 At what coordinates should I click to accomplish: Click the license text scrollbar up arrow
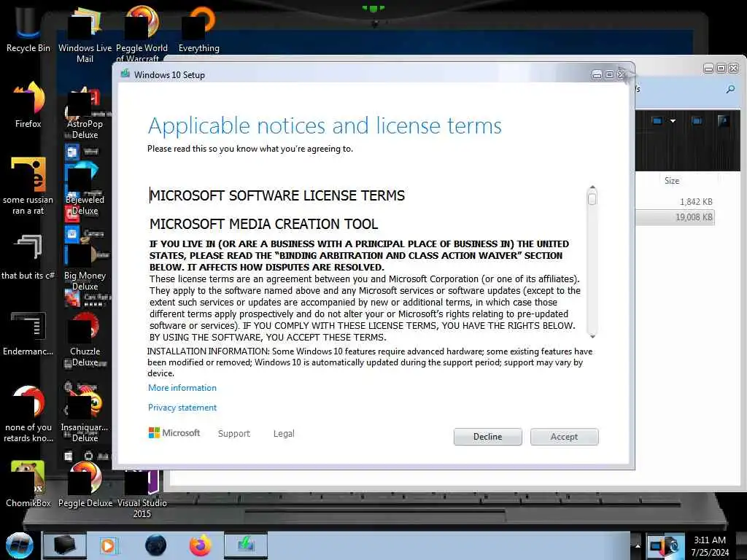pyautogui.click(x=592, y=187)
